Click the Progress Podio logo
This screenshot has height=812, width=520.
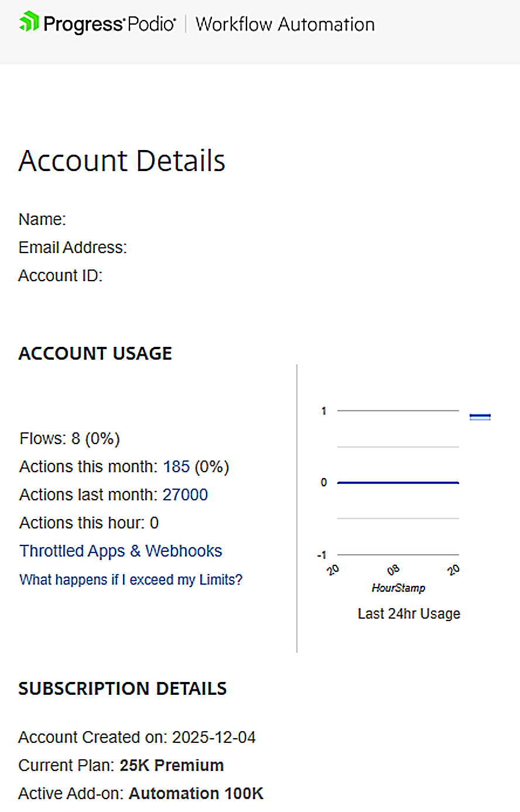pyautogui.click(x=97, y=23)
